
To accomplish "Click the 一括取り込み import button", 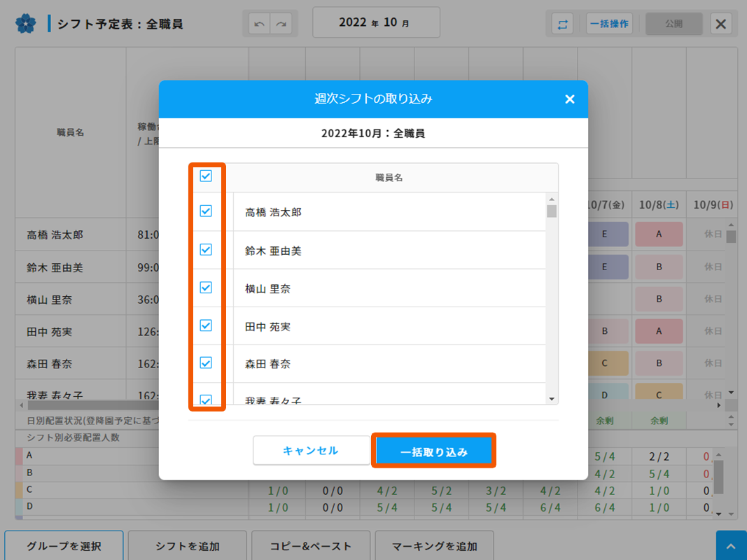I will [433, 451].
